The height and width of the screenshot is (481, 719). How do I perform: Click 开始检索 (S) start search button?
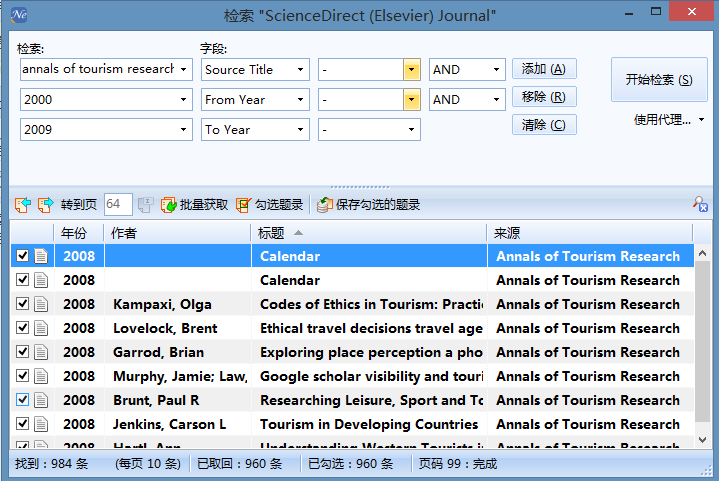click(x=659, y=80)
